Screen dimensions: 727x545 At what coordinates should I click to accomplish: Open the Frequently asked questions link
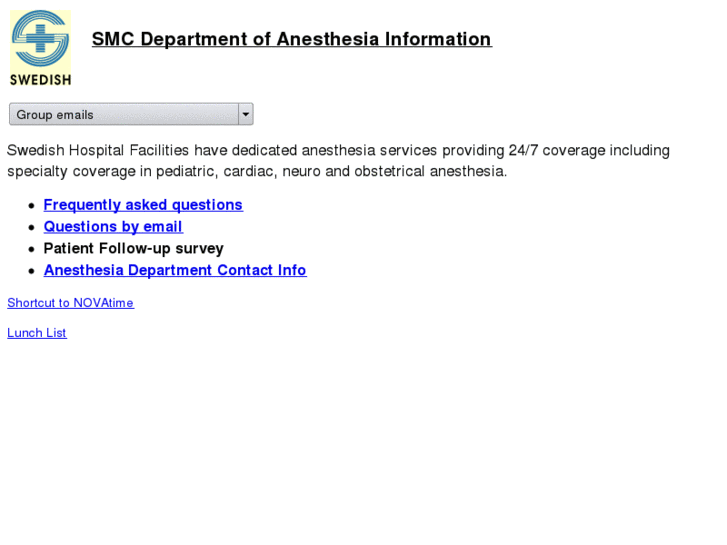point(143,205)
